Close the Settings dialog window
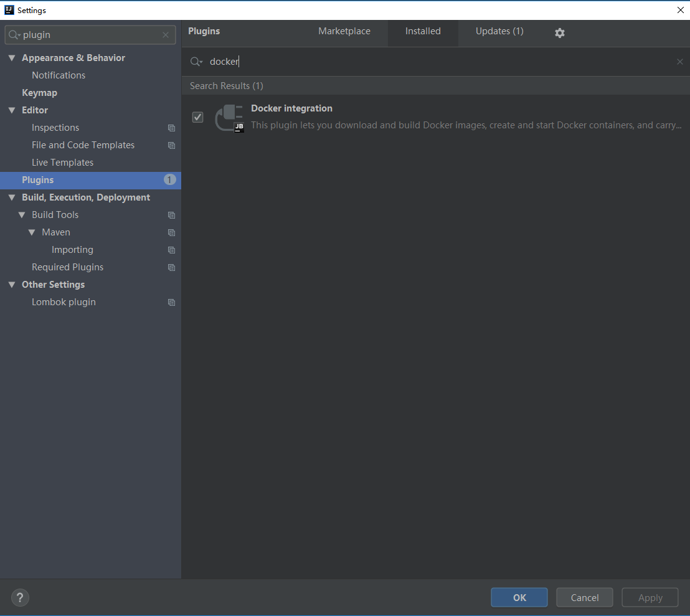Image resolution: width=690 pixels, height=616 pixels. pyautogui.click(x=680, y=10)
